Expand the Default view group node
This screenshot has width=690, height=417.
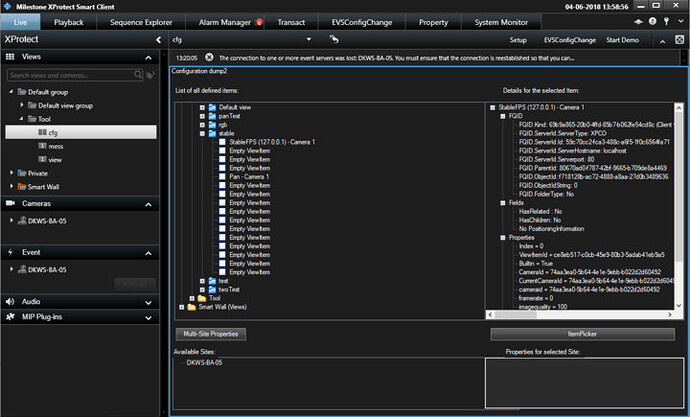22,105
